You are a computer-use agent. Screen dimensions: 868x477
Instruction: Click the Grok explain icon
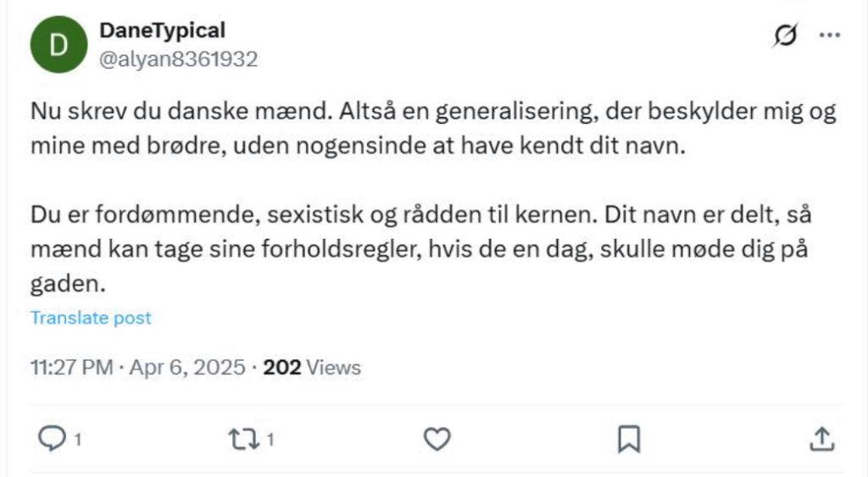pyautogui.click(x=786, y=36)
